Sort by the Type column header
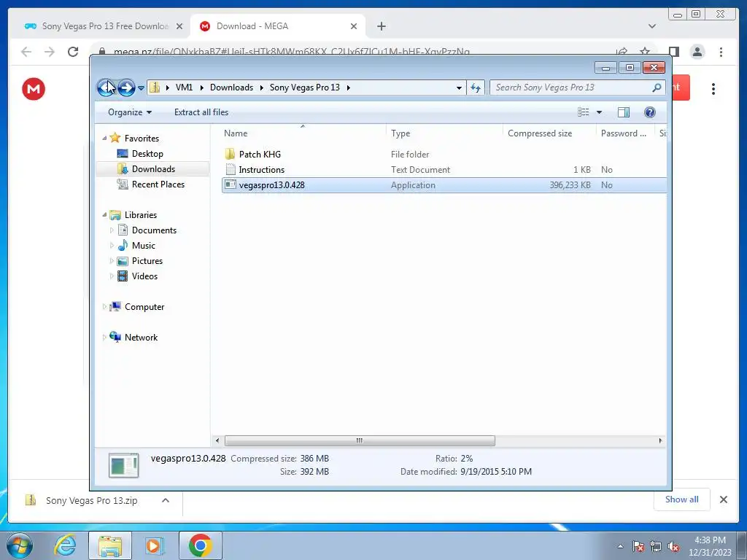The height and width of the screenshot is (560, 747). [444, 133]
